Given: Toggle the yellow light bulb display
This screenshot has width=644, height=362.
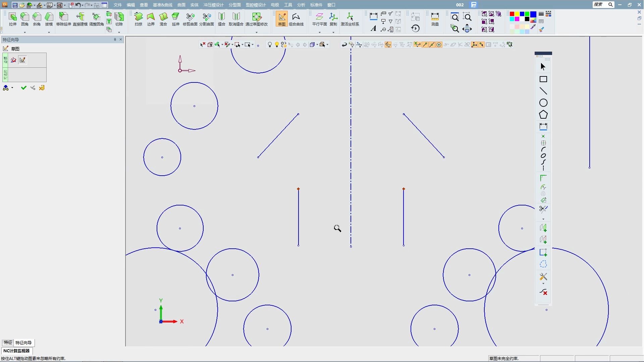Looking at the screenshot, I should click(277, 45).
